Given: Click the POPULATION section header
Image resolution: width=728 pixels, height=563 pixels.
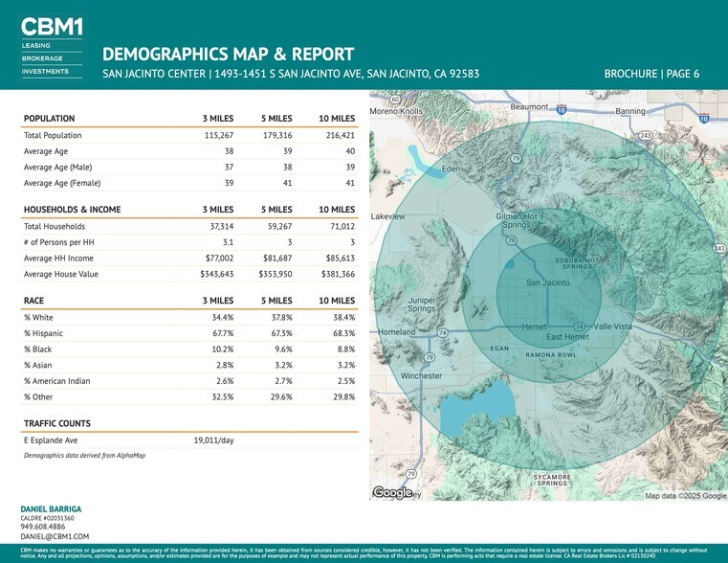Looking at the screenshot, I should [x=49, y=119].
